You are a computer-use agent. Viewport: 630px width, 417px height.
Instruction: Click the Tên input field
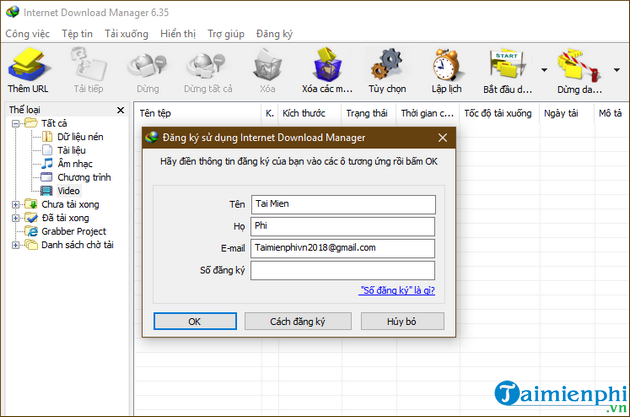tap(343, 204)
